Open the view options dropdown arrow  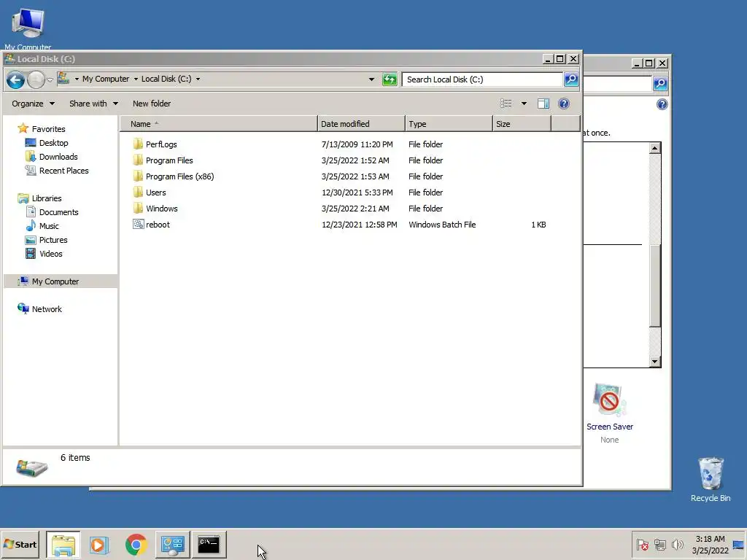click(524, 104)
